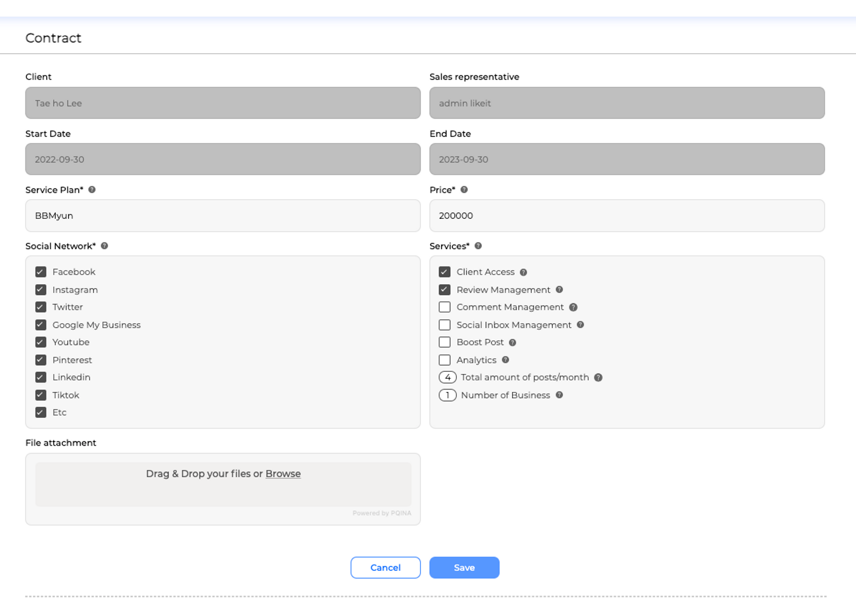Click the Browse link for file attachment
856x616 pixels.
(283, 474)
